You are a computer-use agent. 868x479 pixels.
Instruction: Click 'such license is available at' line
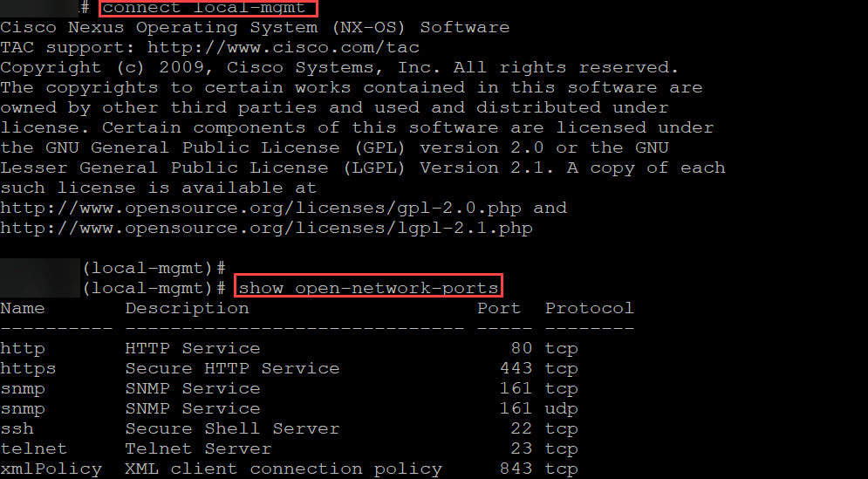click(x=158, y=188)
